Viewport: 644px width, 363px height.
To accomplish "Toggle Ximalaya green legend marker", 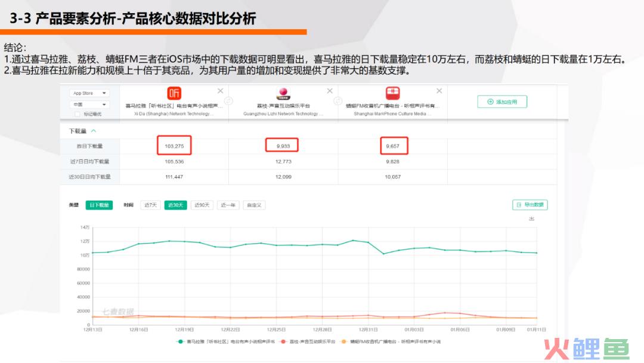I will coord(180,342).
